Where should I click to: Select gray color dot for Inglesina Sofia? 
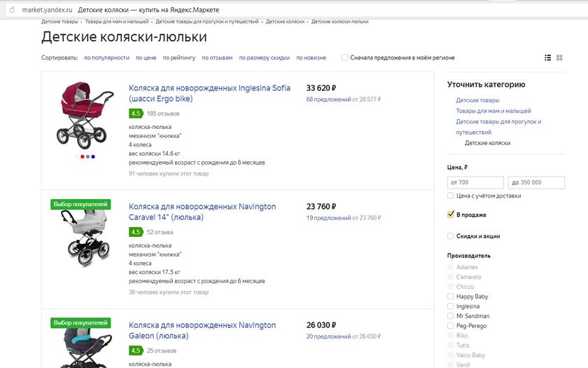(87, 156)
